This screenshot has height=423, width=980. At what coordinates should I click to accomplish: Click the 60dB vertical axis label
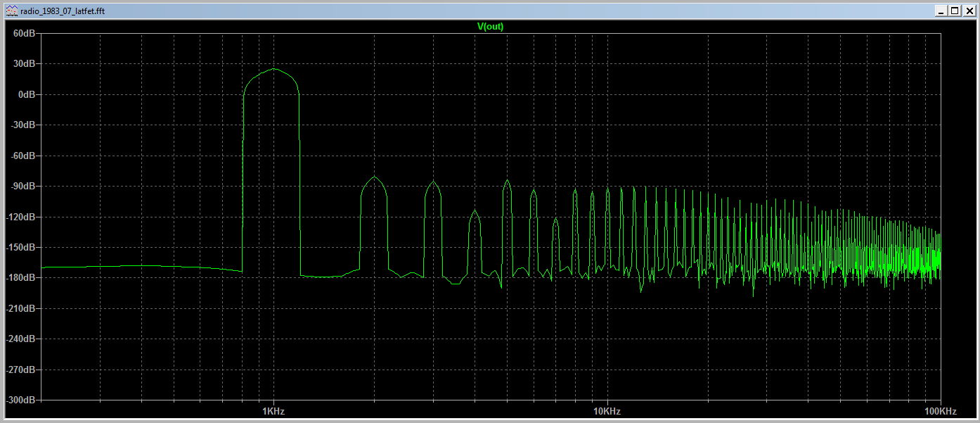pyautogui.click(x=24, y=33)
